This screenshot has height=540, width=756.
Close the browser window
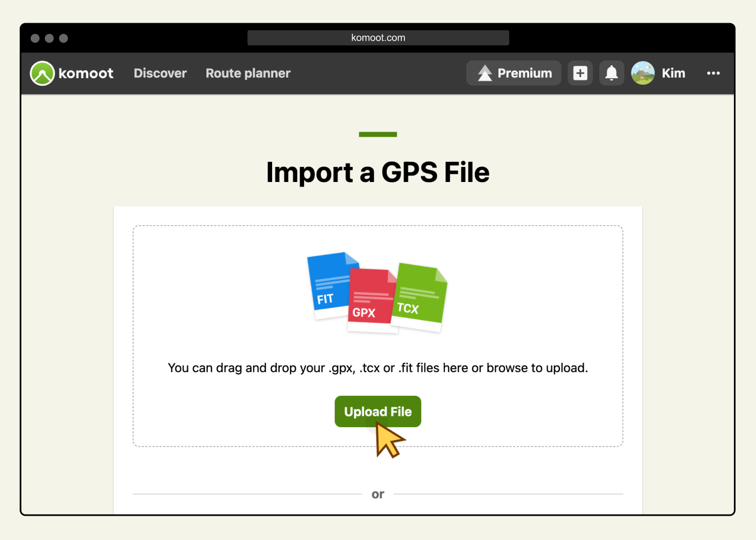(x=35, y=38)
